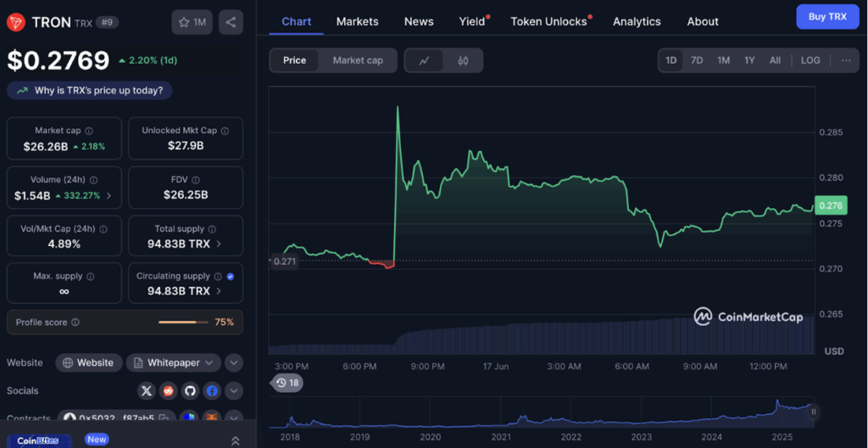Expand more Socials links chevron
The image size is (868, 448).
pos(234,390)
